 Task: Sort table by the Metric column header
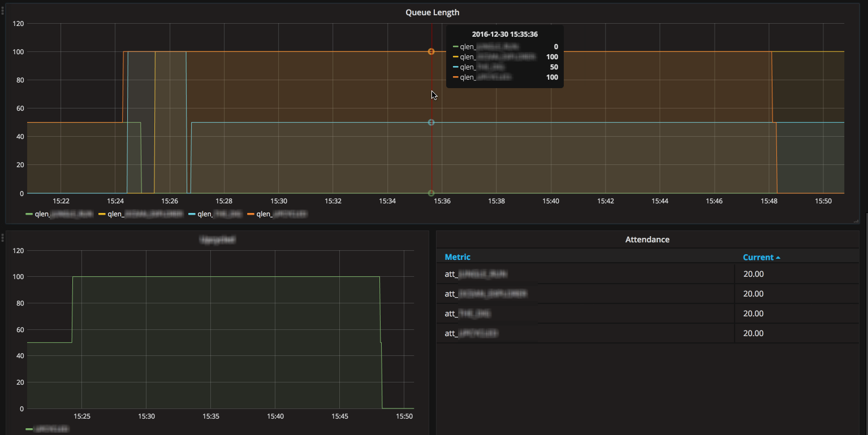(x=457, y=257)
